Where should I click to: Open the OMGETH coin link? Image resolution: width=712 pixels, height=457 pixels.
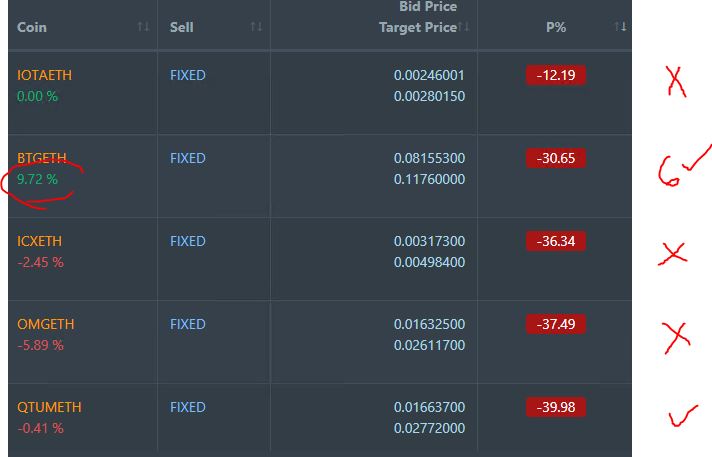46,324
